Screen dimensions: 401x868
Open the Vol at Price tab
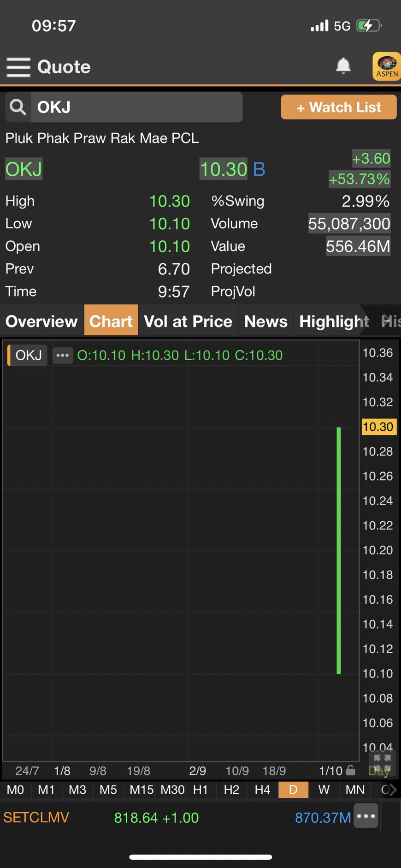pos(188,321)
